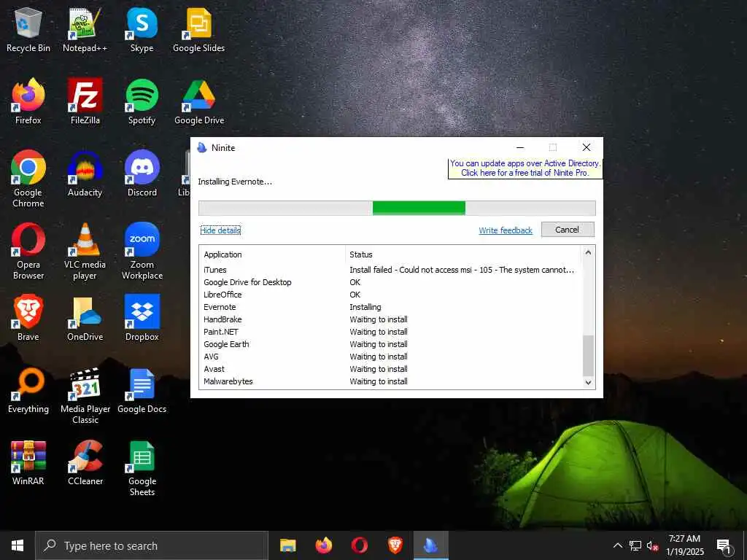Select the AVG row
This screenshot has width=747, height=560.
[391, 357]
